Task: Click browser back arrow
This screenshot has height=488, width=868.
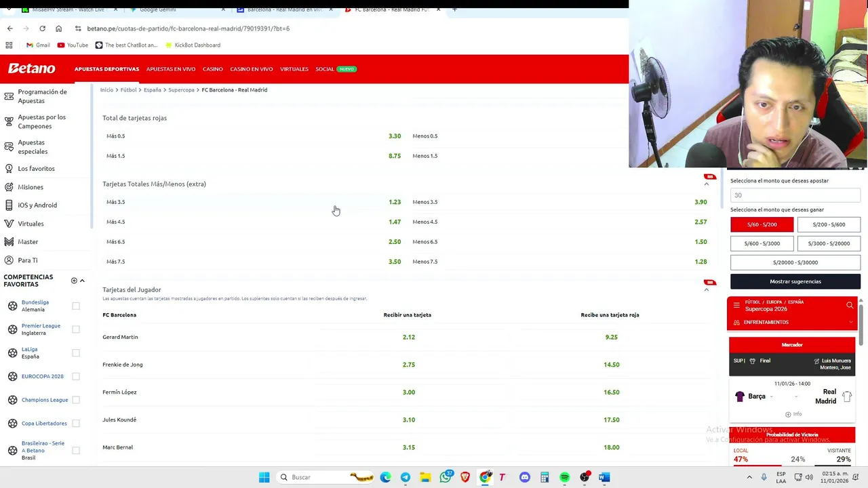Action: point(9,28)
